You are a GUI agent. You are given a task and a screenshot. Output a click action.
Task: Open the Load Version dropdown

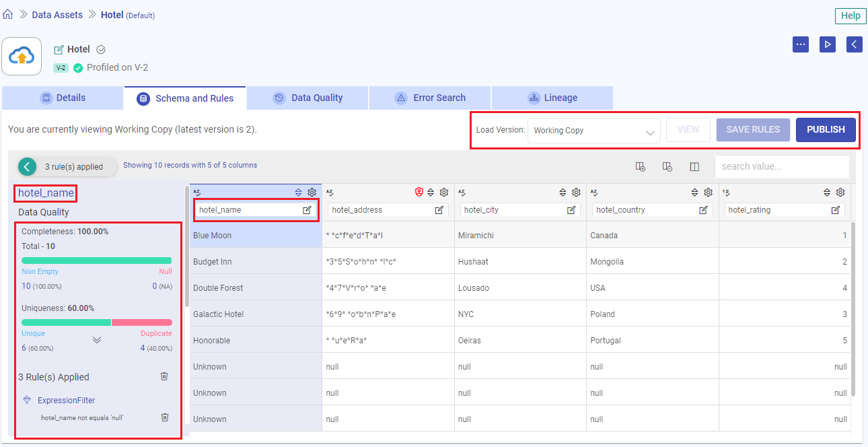click(593, 131)
